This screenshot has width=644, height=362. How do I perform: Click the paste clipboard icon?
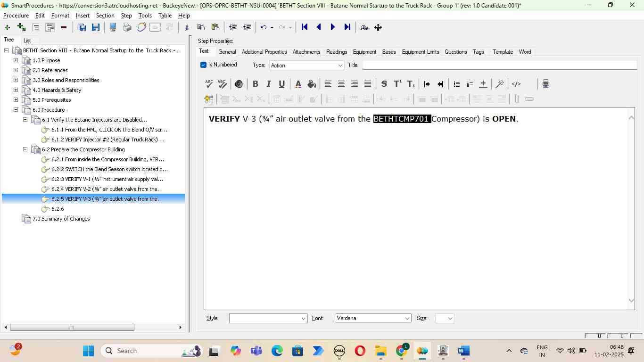tap(215, 27)
